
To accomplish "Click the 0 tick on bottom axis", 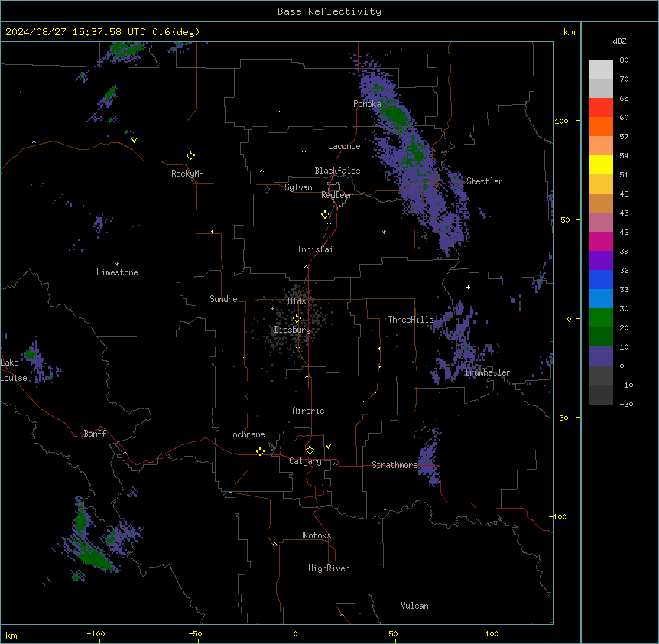I will [x=295, y=634].
